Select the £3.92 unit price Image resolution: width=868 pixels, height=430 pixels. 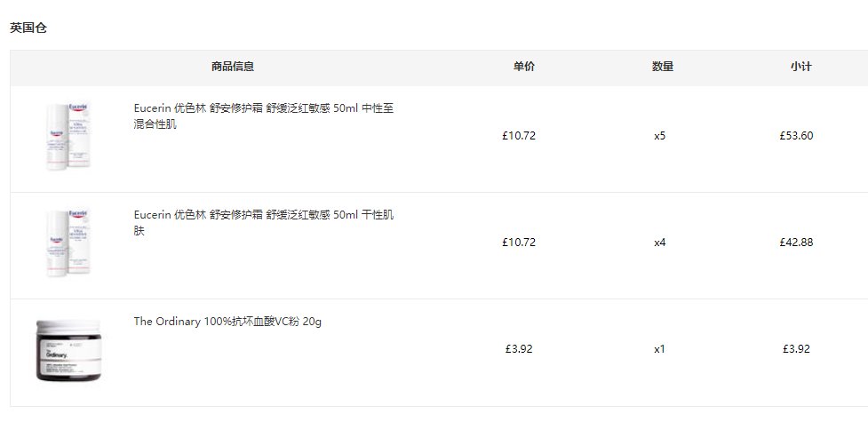519,349
